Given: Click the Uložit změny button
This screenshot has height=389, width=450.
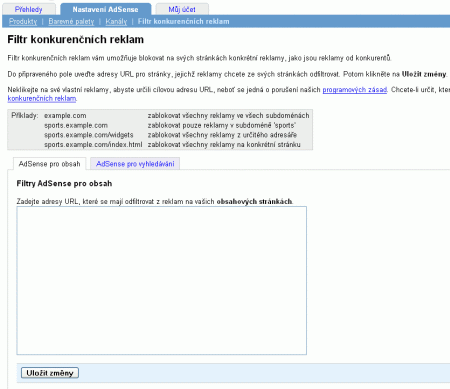Looking at the screenshot, I should click(50, 373).
